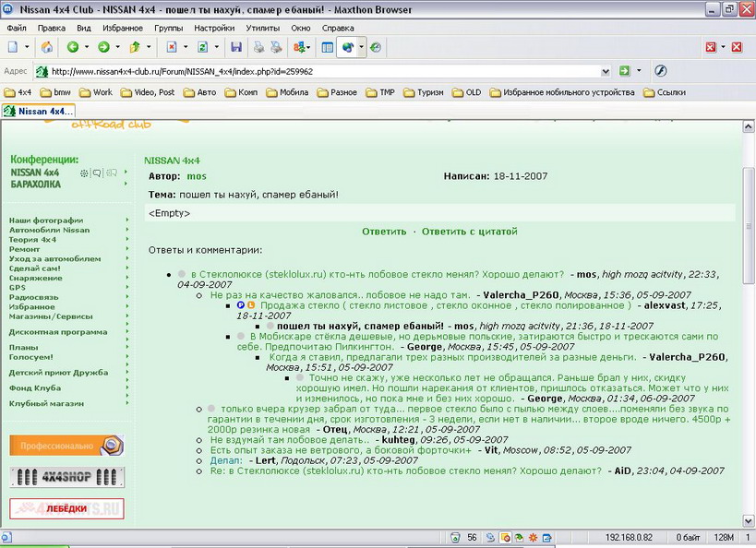Open dropdown arrow next to New page
The image size is (756, 548).
[27, 47]
